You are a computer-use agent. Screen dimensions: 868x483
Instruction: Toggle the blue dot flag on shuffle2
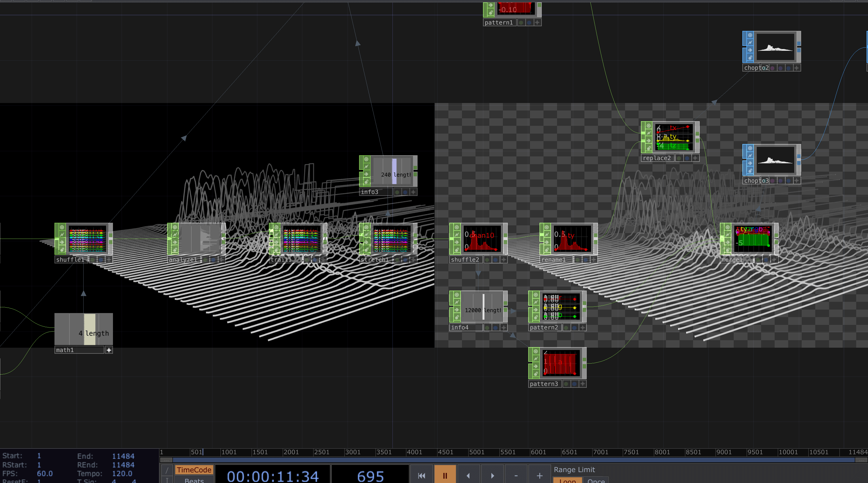(495, 260)
